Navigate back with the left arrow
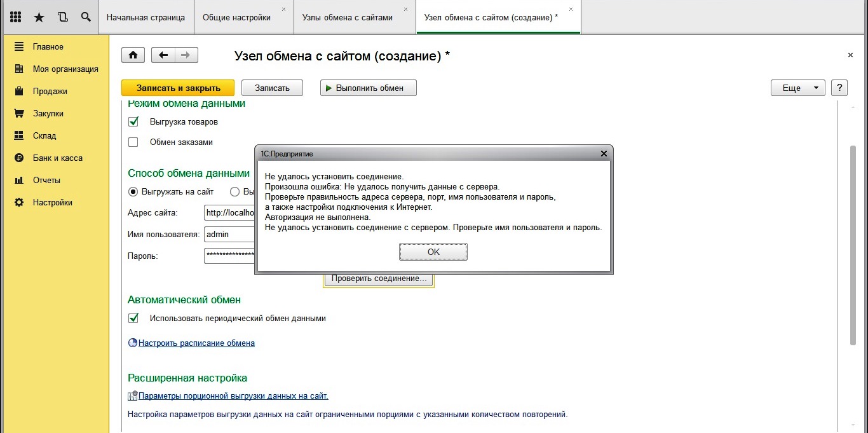 click(163, 55)
